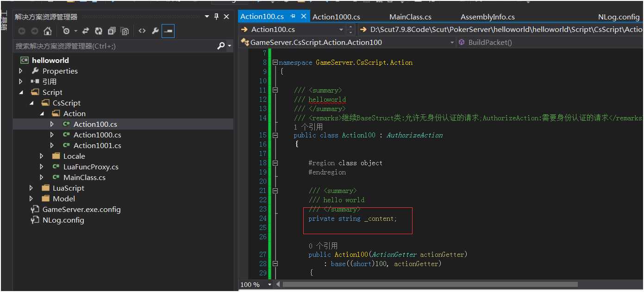
Task: Open search options dropdown next to magnifier
Action: (x=229, y=46)
